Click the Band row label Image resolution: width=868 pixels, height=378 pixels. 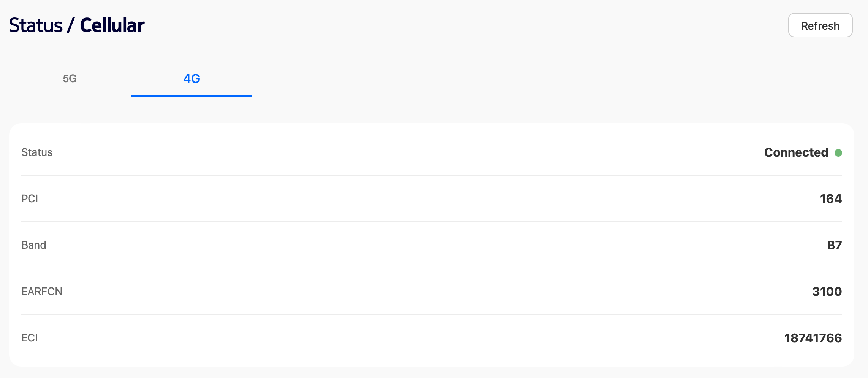(34, 245)
